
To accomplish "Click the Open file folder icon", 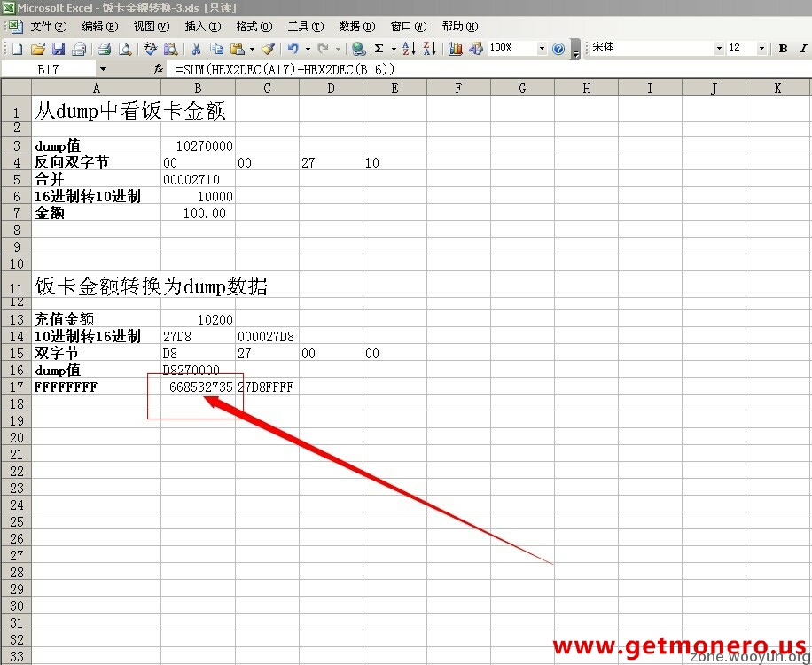I will (38, 49).
